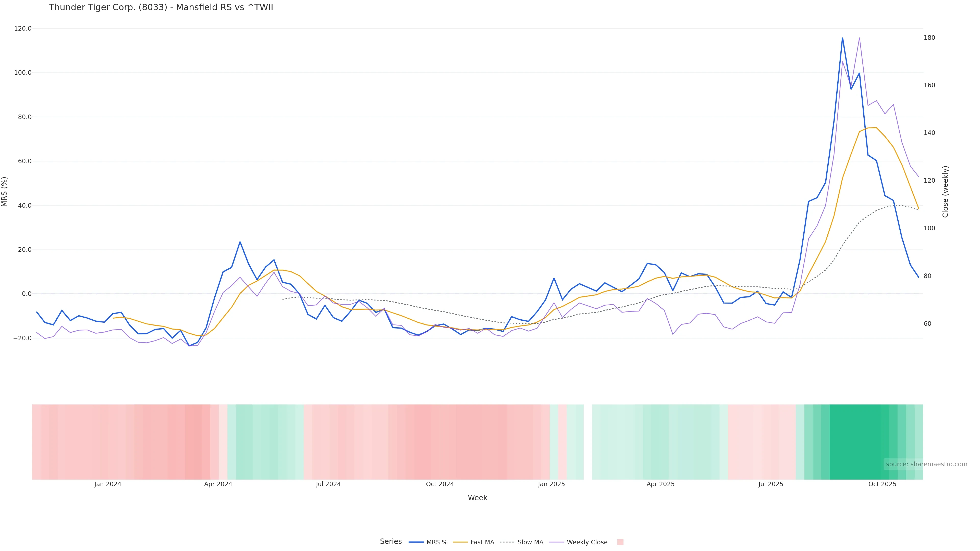Click the "Jan 2025" x-axis tick label

tap(551, 484)
